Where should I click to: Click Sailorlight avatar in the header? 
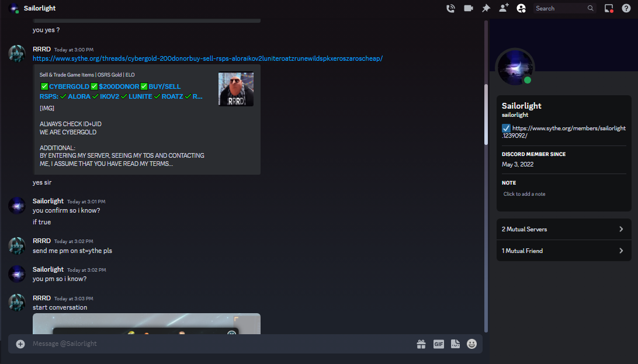click(14, 8)
